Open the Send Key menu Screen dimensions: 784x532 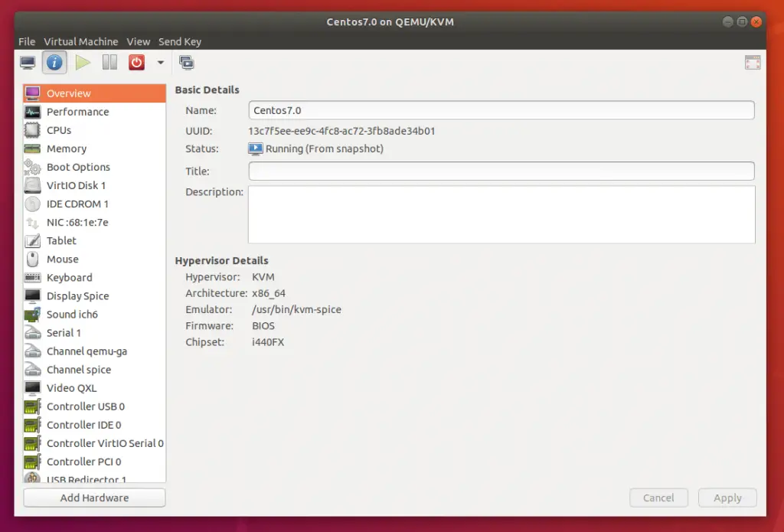[180, 41]
